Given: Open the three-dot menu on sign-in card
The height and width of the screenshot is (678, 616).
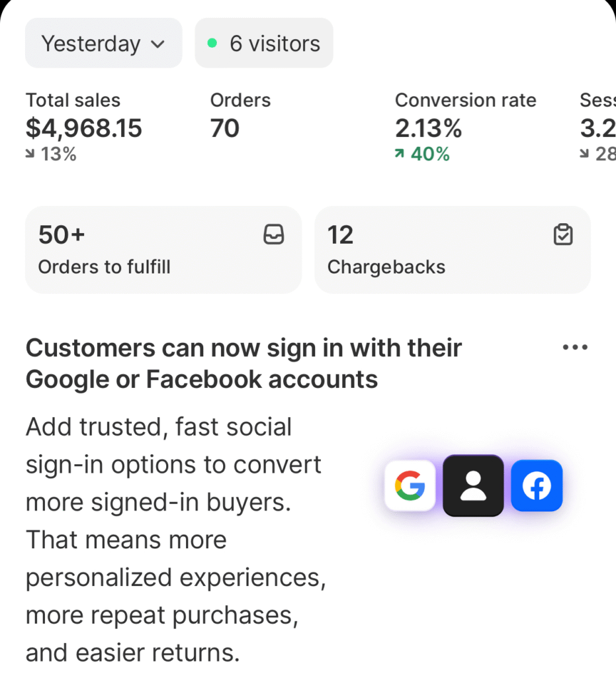Looking at the screenshot, I should [574, 348].
